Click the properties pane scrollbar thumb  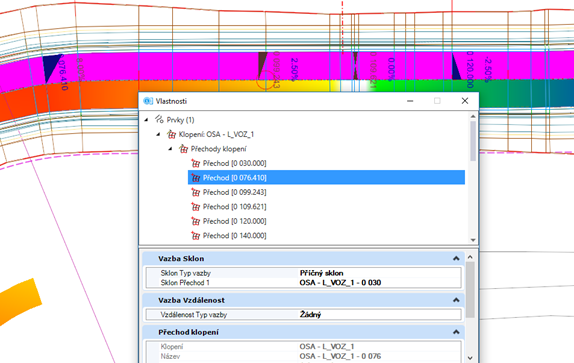coord(470,290)
